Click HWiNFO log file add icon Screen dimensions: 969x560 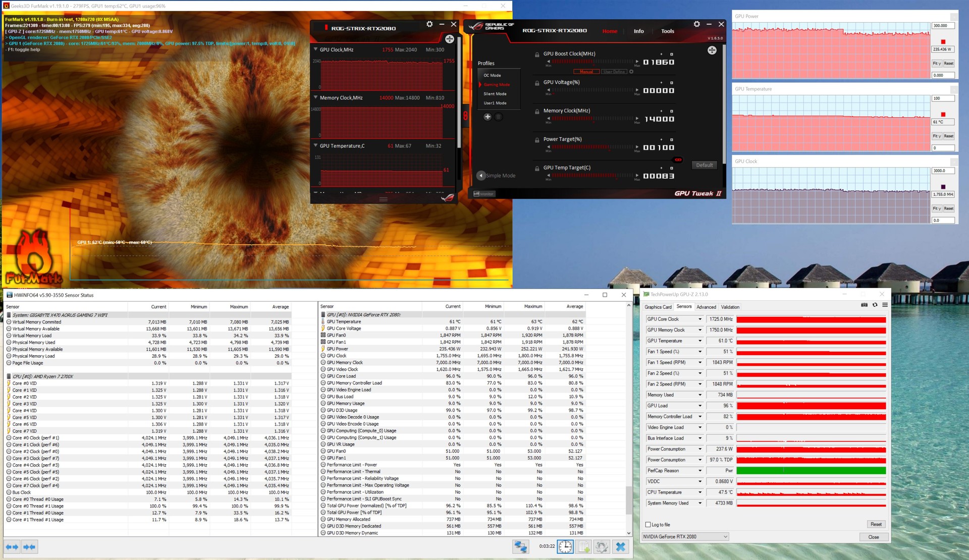(x=584, y=547)
